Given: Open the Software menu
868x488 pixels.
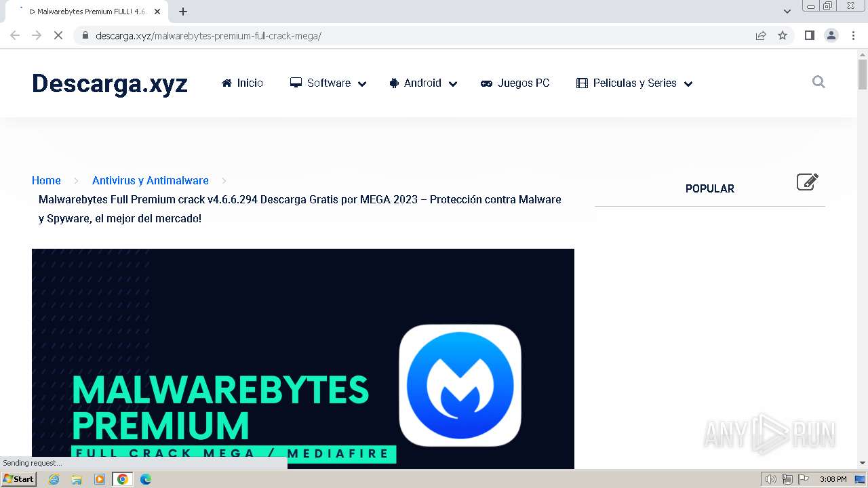Looking at the screenshot, I should click(328, 83).
